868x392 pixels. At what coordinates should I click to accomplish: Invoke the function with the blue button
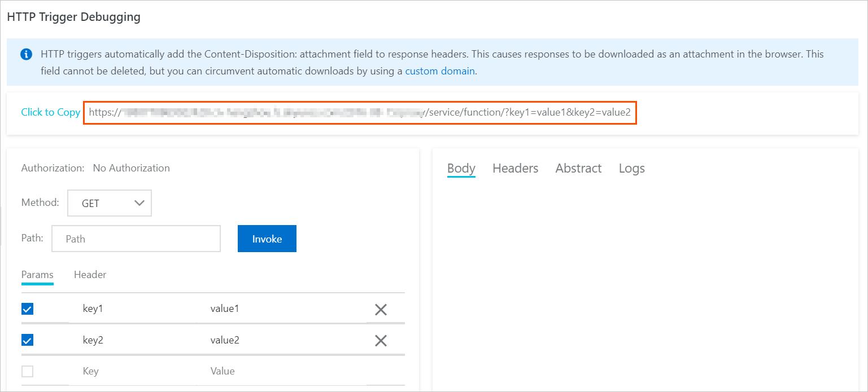pos(267,239)
